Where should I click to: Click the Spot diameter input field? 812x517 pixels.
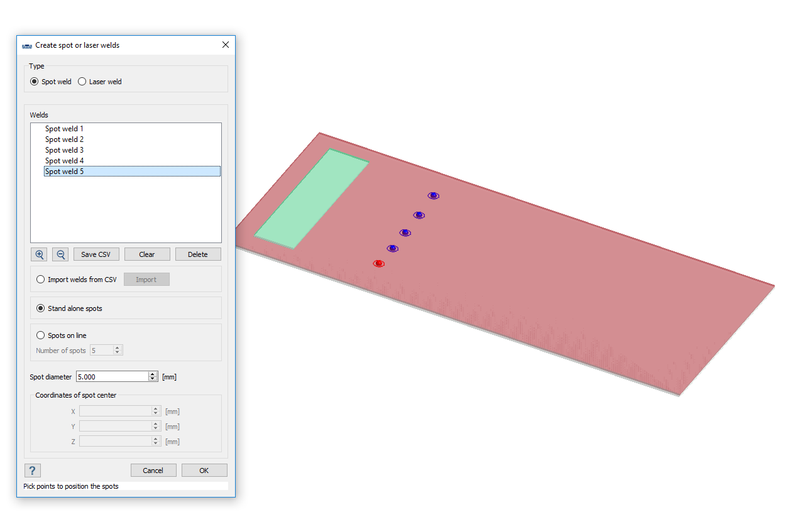click(x=112, y=376)
